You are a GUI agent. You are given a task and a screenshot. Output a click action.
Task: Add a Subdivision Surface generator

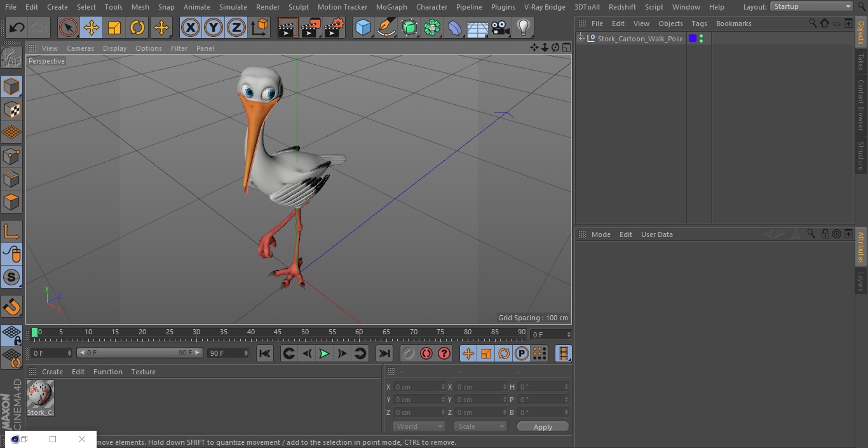click(409, 27)
